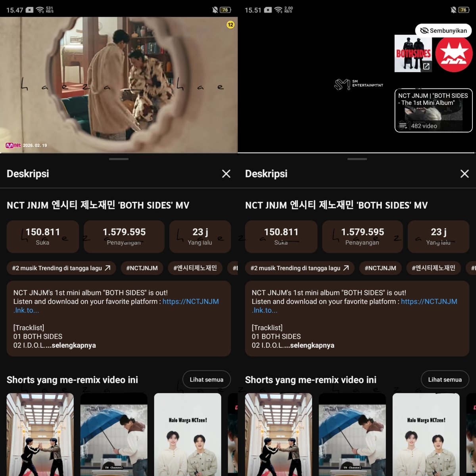The width and height of the screenshot is (476, 476).
Task: Open #2 musik Trending chip in right screenshot
Action: (299, 268)
